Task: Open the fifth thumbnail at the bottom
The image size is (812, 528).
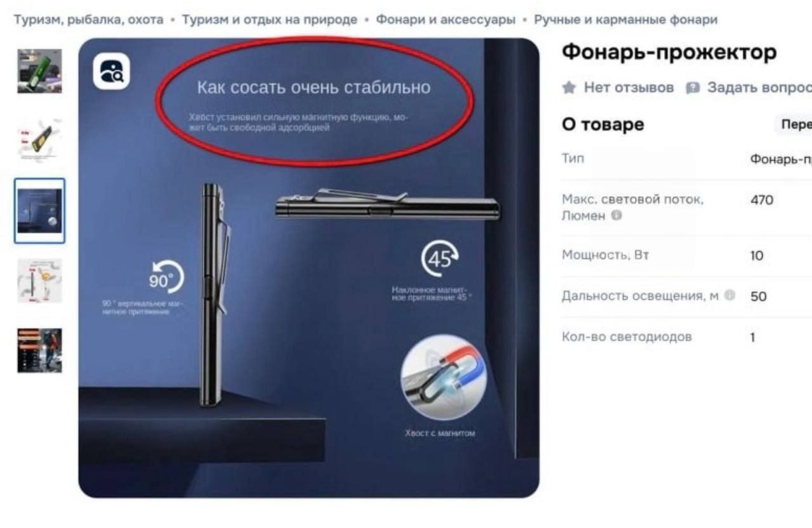Action: pyautogui.click(x=40, y=350)
